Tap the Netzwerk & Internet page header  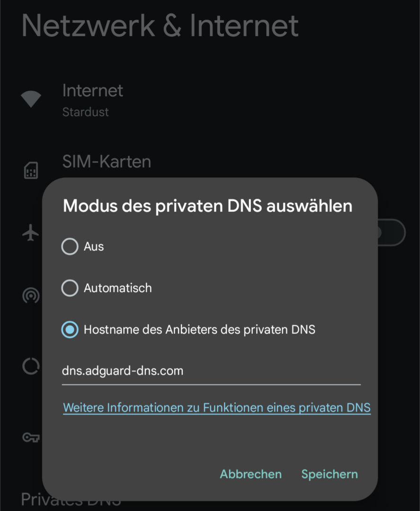tap(160, 26)
